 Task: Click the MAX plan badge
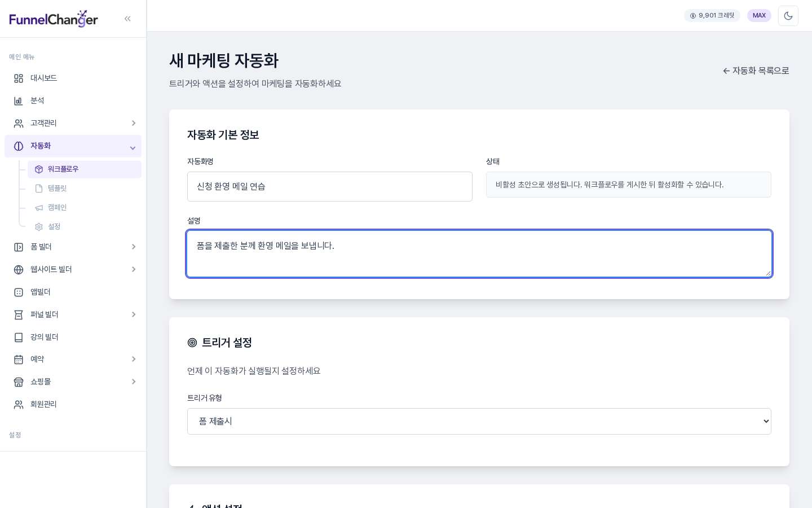point(759,16)
